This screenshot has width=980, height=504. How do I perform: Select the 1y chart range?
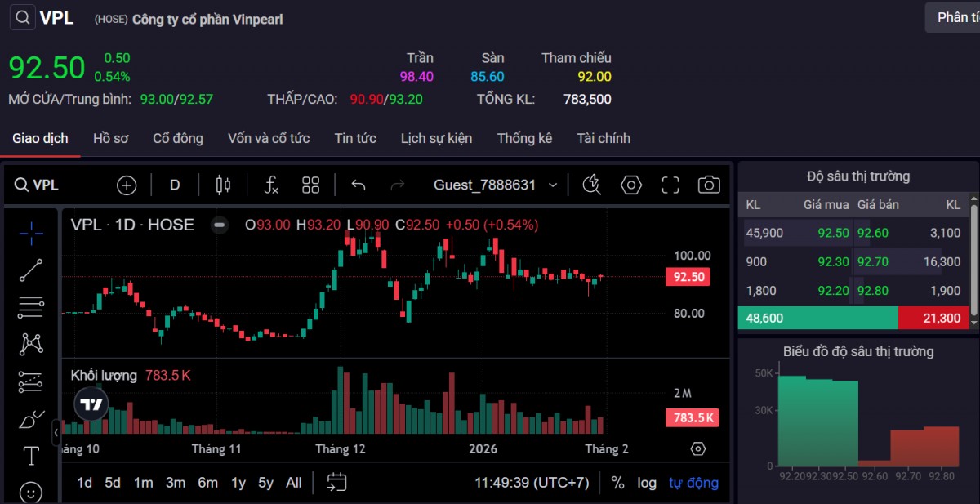[238, 483]
